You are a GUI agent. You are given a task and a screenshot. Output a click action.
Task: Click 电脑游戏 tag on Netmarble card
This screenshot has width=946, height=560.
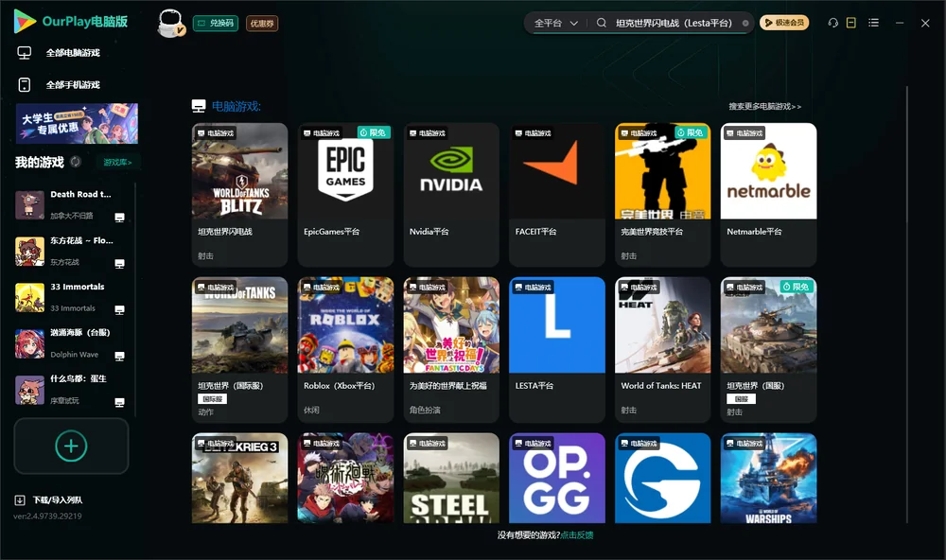[x=745, y=132]
